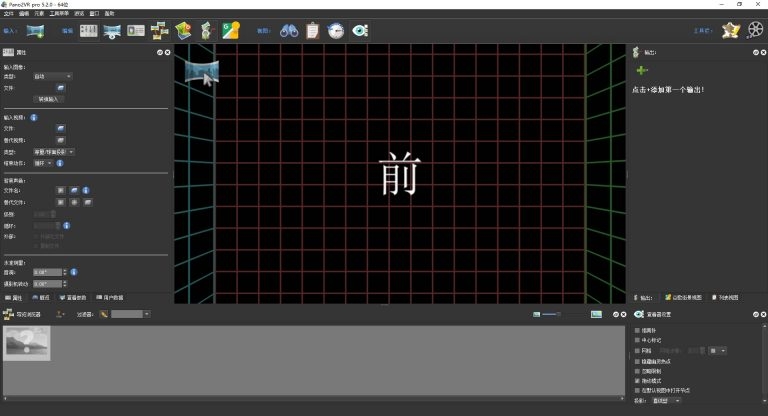
Task: Open the projection dropdown in viewer settings
Action: coord(666,401)
